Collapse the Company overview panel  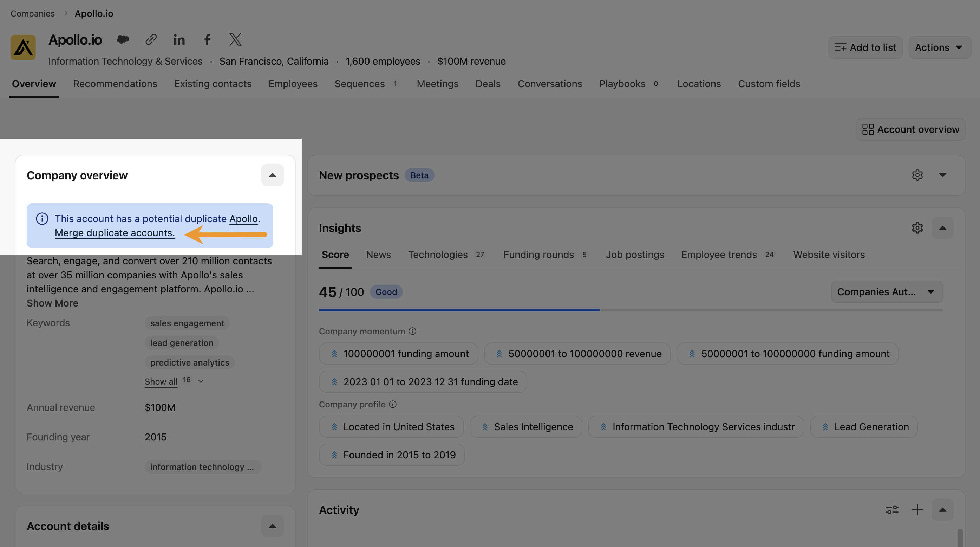click(272, 175)
